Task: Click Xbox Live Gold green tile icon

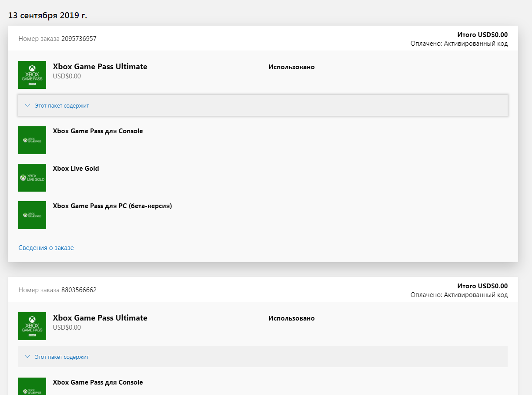Action: 32,178
